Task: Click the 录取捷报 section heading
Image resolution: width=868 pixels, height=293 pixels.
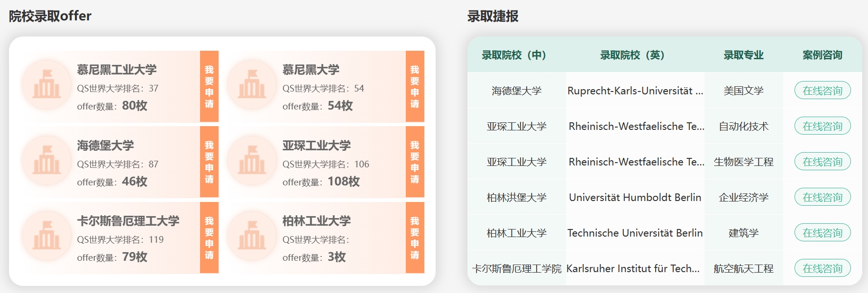Action: 493,16
